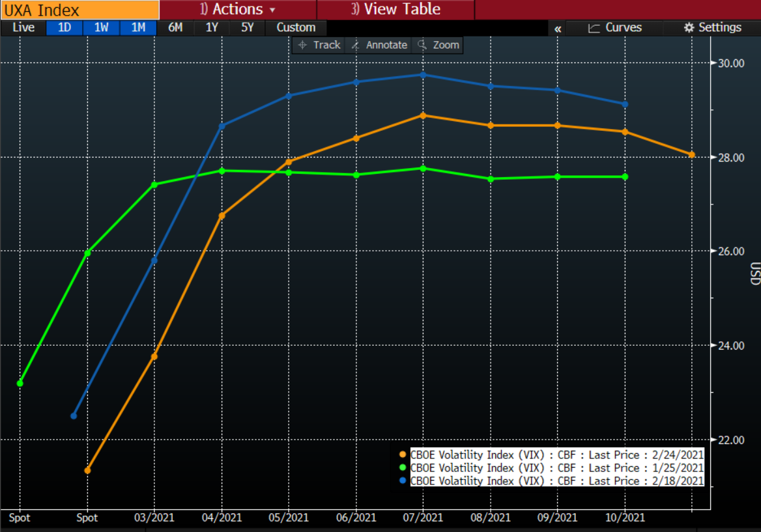Collapse panel with double chevron icon
The width and height of the screenshot is (761, 532).
click(558, 29)
